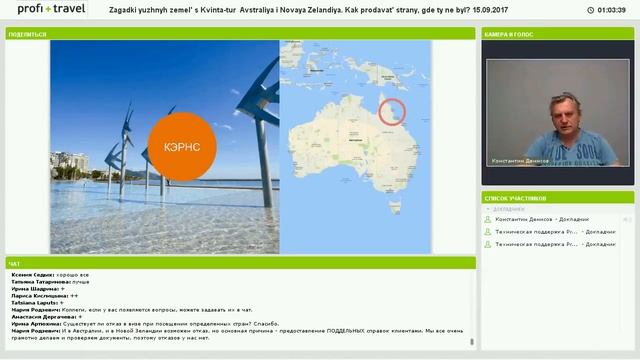
Task: Click Ксения Седых chat message
Action: pos(50,275)
